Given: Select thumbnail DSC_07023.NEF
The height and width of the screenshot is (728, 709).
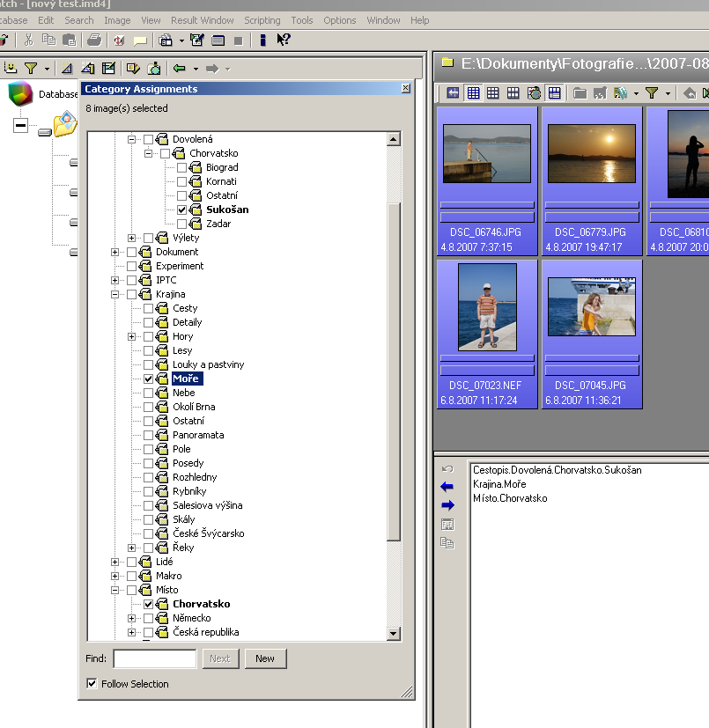Looking at the screenshot, I should (x=487, y=335).
